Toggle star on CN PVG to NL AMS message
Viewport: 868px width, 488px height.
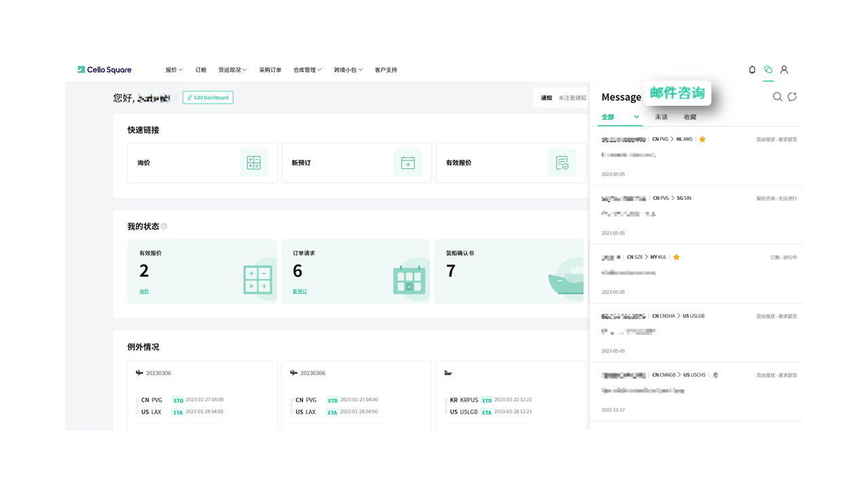(x=703, y=140)
